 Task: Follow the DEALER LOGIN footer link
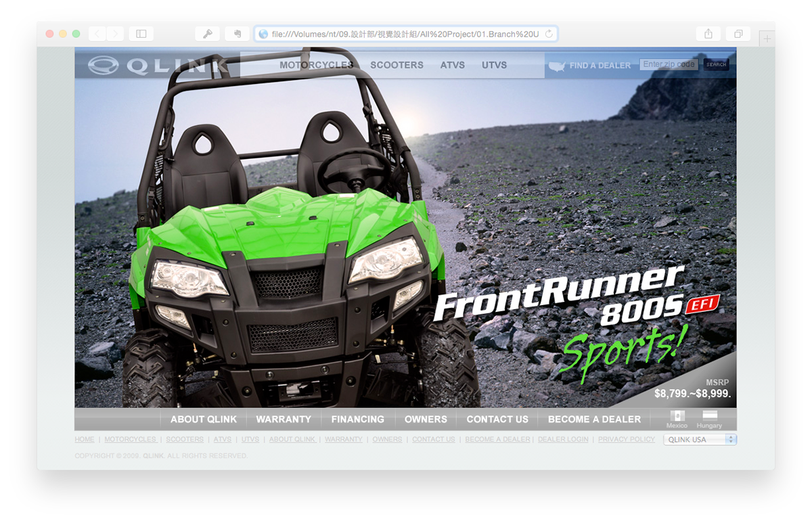[563, 440]
